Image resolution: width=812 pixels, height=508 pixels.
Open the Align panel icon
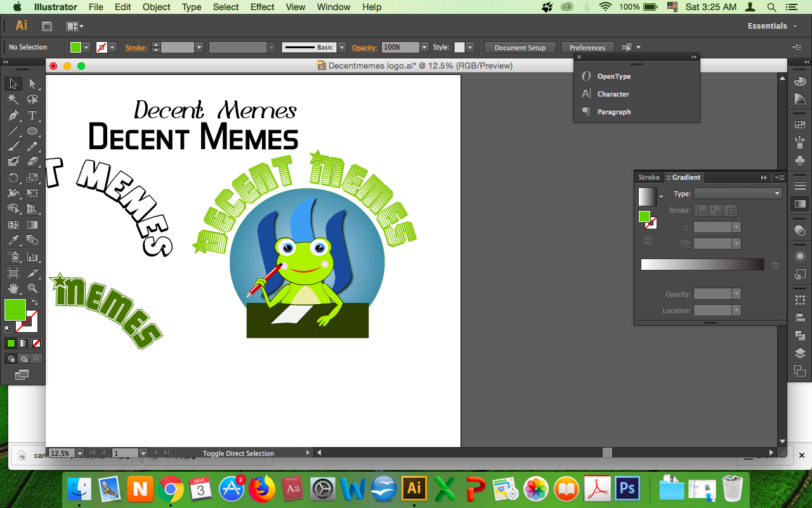click(x=800, y=318)
